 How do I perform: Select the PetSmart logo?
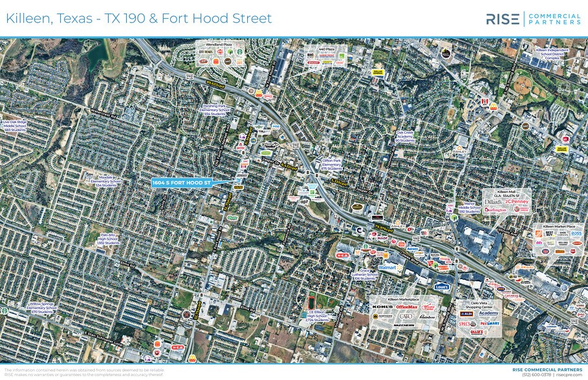[490, 323]
